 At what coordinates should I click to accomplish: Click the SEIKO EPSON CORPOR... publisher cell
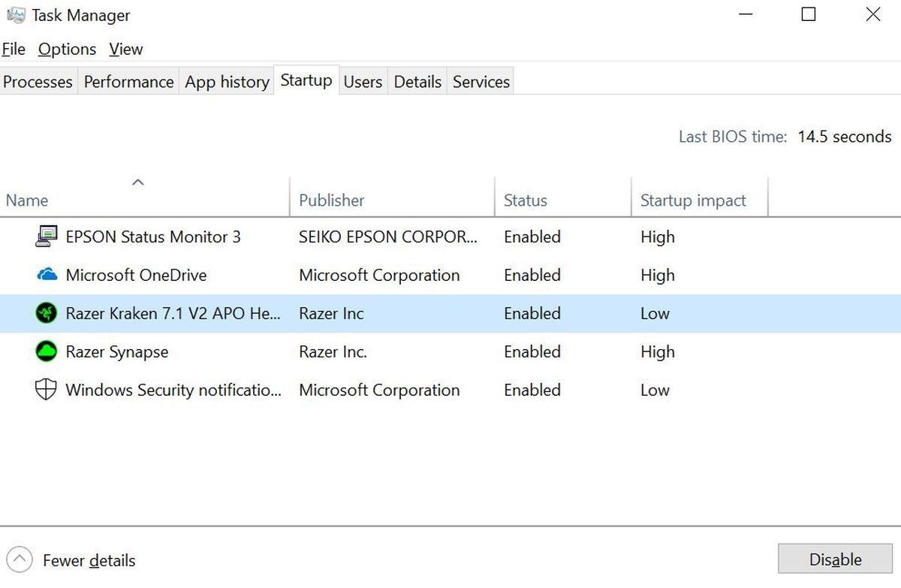(388, 237)
